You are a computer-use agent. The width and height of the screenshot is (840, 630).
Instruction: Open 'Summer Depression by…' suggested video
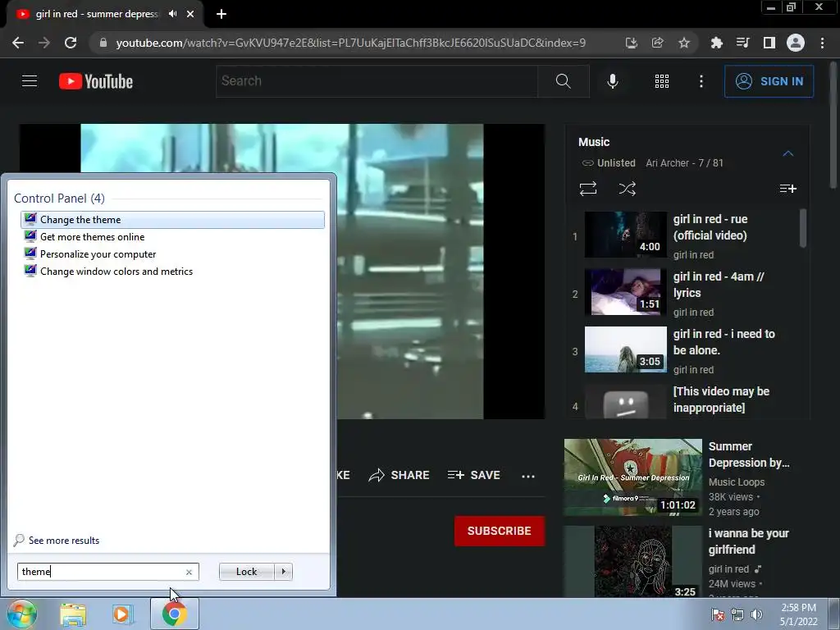(x=748, y=454)
